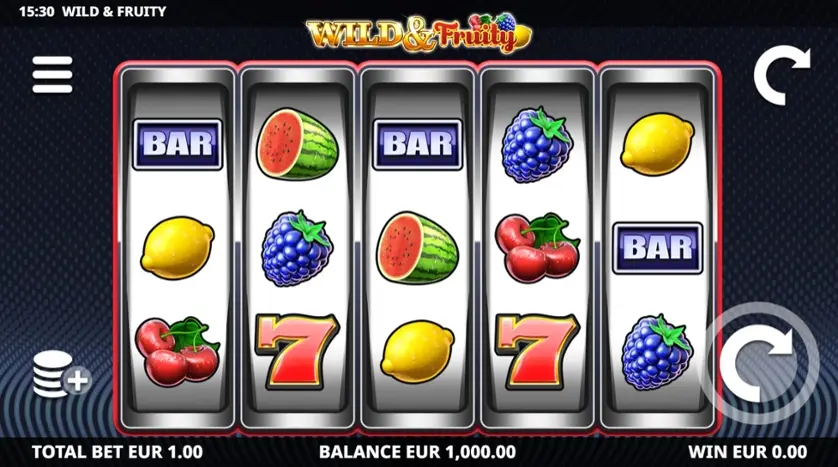
Task: Click the red 7 on reel two
Action: (297, 351)
